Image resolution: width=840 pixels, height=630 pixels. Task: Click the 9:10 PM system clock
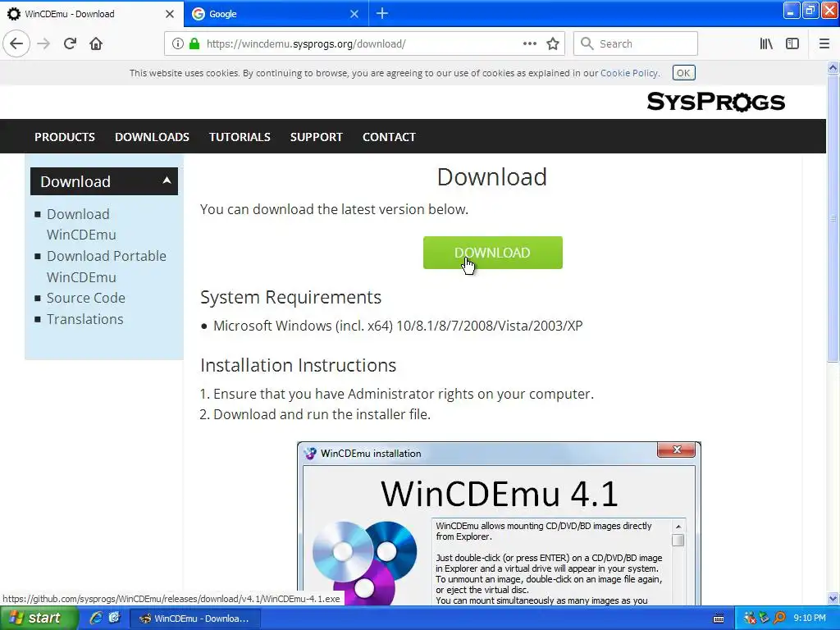[x=810, y=618]
